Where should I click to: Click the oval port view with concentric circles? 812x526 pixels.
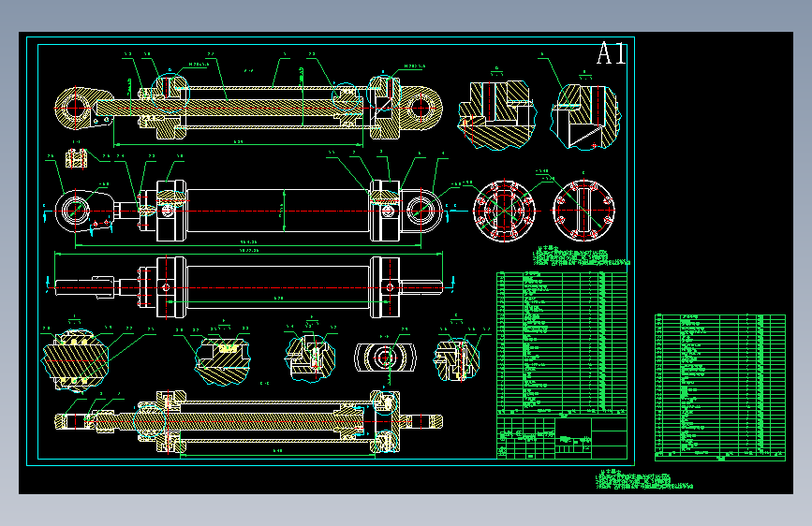point(385,358)
